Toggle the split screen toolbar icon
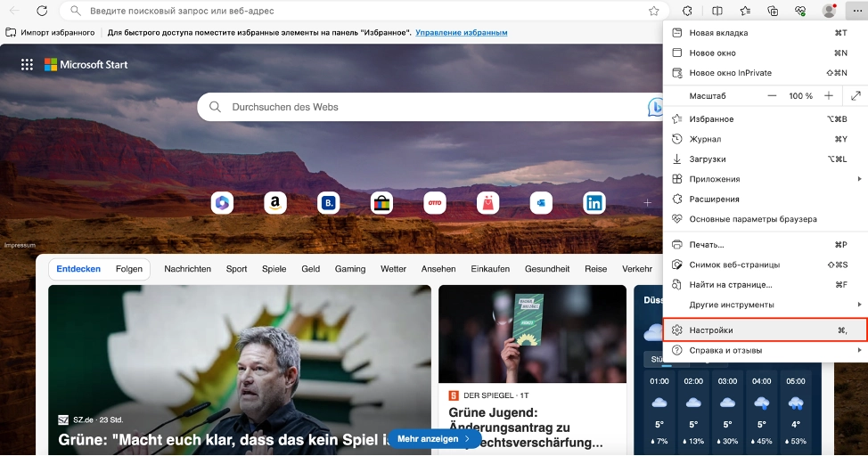 [717, 11]
